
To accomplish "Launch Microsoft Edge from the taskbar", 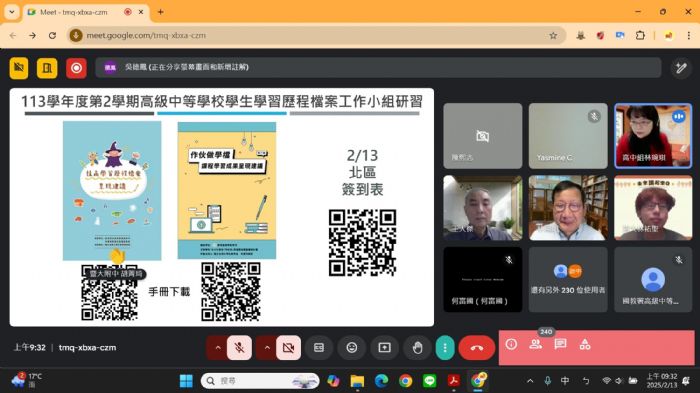I will (381, 381).
